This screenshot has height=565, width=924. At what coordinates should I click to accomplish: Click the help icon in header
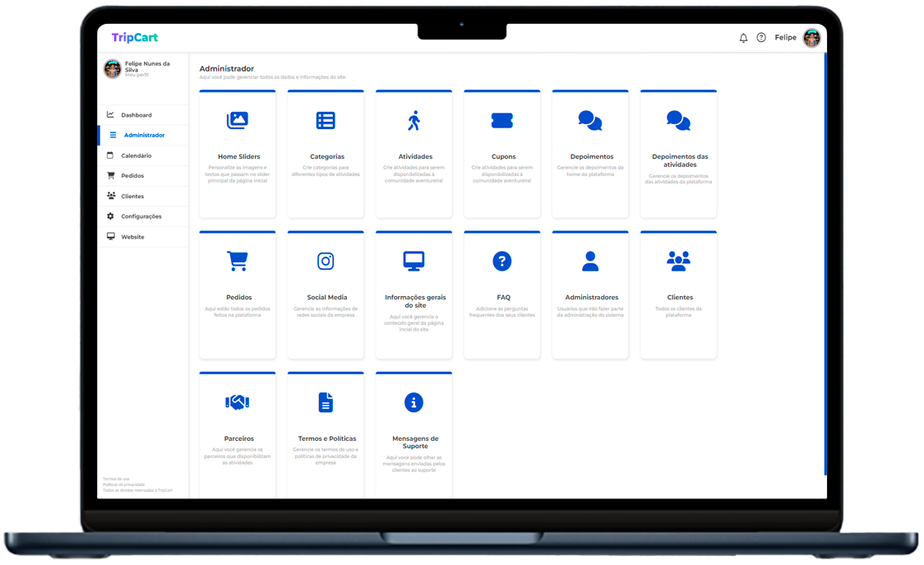coord(761,38)
